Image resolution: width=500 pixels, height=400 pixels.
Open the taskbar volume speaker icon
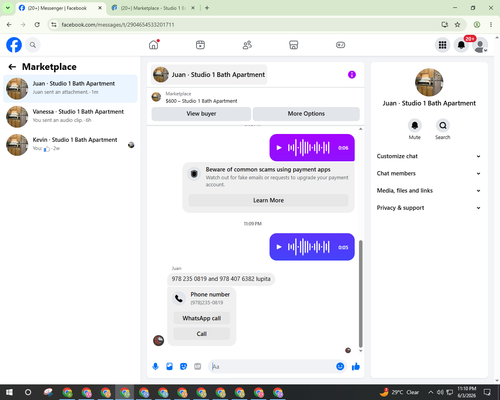pos(440,392)
